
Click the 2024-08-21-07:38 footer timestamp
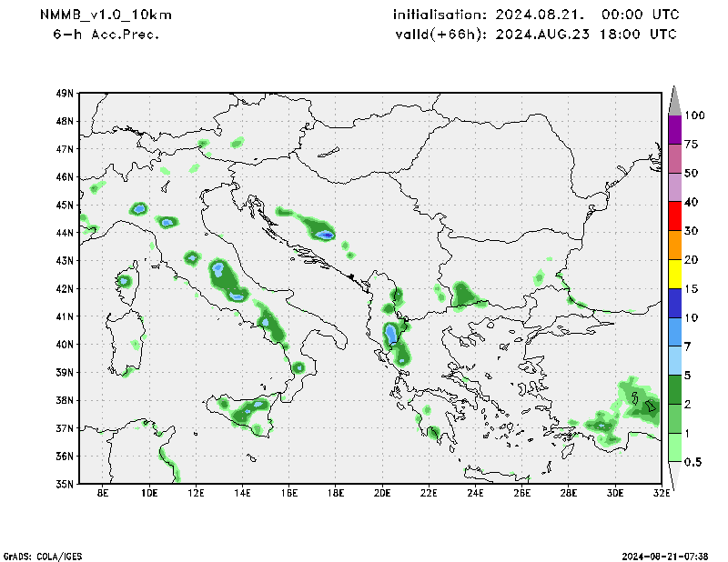click(671, 555)
